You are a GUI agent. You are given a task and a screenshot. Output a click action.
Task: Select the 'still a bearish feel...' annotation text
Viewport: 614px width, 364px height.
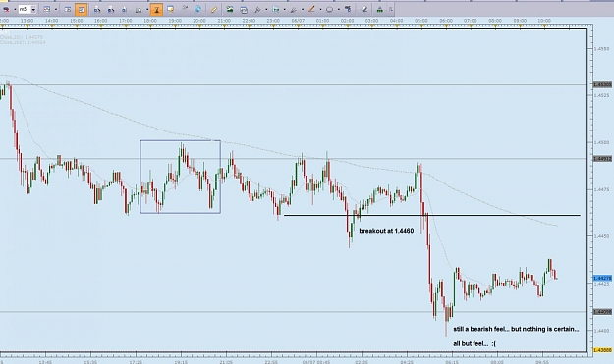click(516, 329)
